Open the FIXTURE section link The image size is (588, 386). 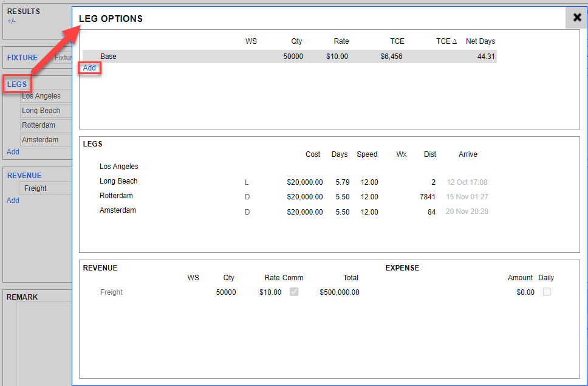click(22, 58)
